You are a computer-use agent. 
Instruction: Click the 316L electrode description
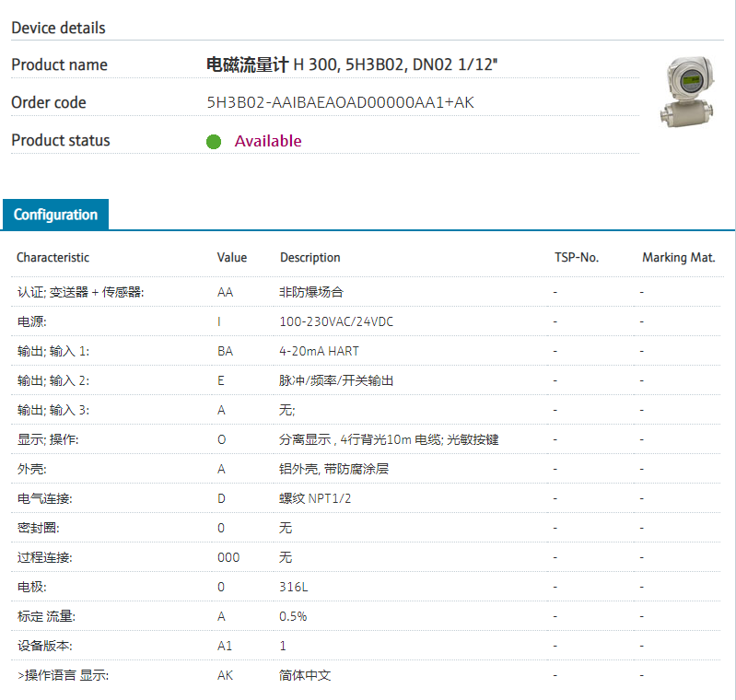pos(293,587)
